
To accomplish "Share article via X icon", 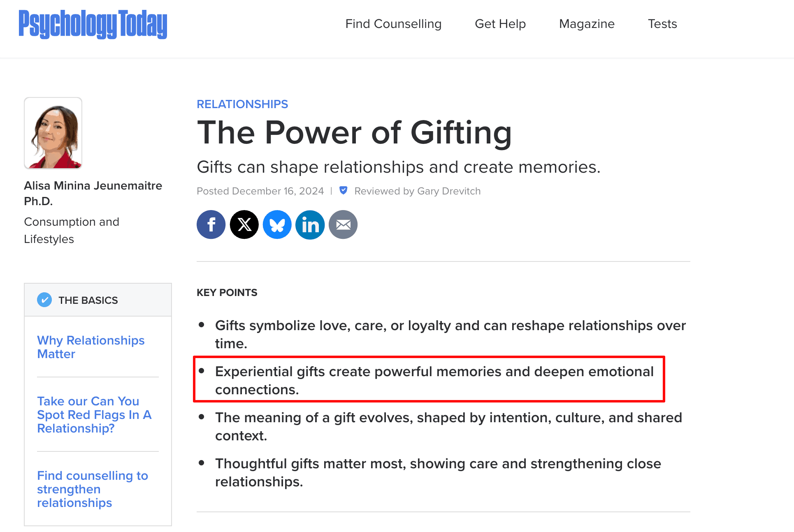I will (244, 225).
